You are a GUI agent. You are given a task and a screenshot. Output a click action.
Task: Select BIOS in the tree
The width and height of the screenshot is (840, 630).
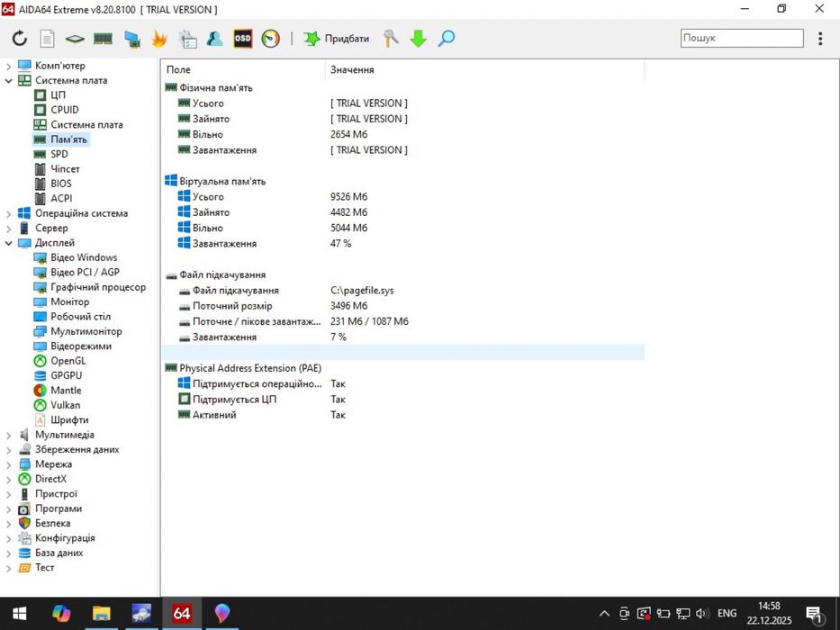(61, 184)
